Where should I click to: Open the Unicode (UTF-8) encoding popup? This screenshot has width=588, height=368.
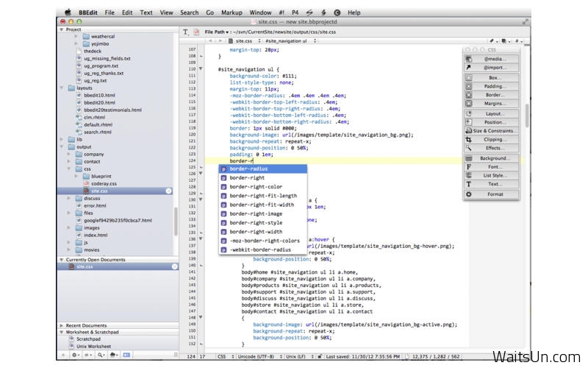click(x=260, y=356)
